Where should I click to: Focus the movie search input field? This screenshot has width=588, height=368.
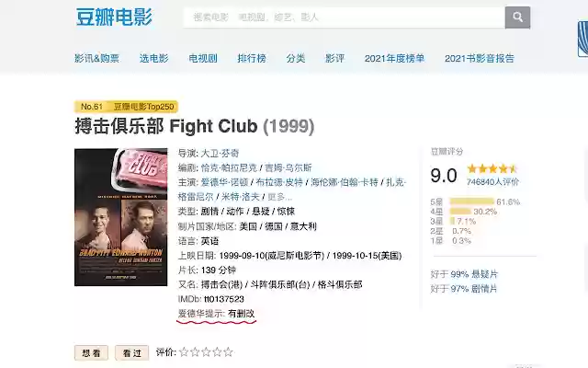[x=345, y=17]
